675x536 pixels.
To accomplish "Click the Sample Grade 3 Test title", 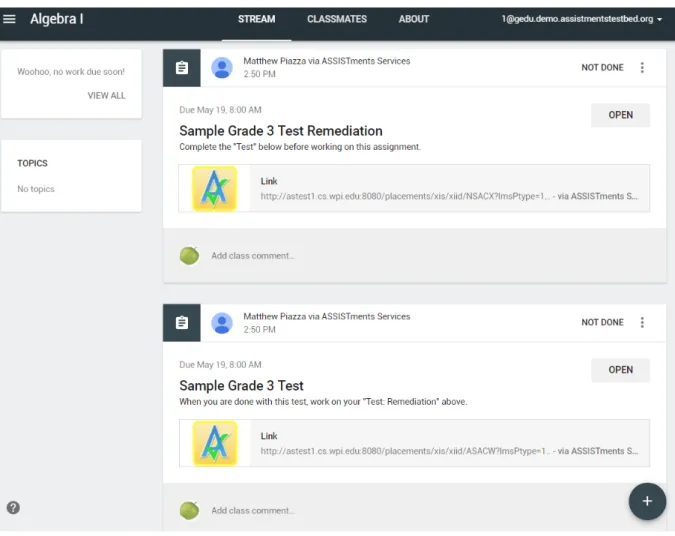I will coord(242,386).
